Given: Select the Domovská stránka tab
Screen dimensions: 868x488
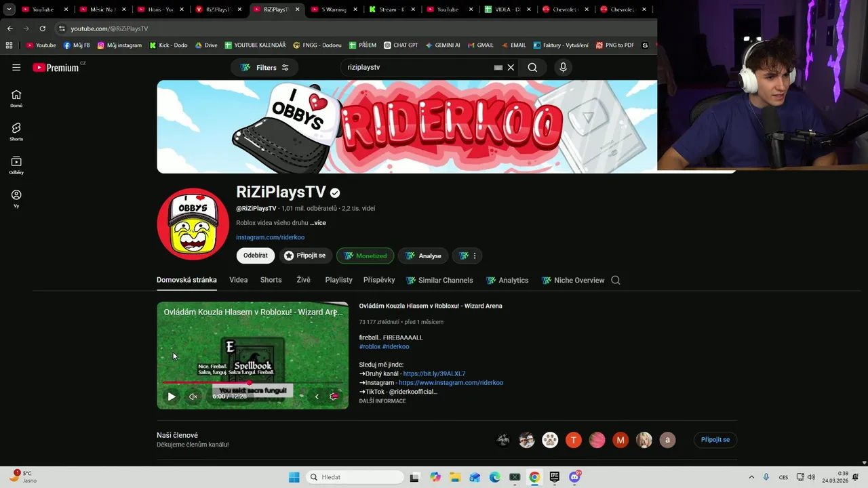Looking at the screenshot, I should click(x=186, y=280).
